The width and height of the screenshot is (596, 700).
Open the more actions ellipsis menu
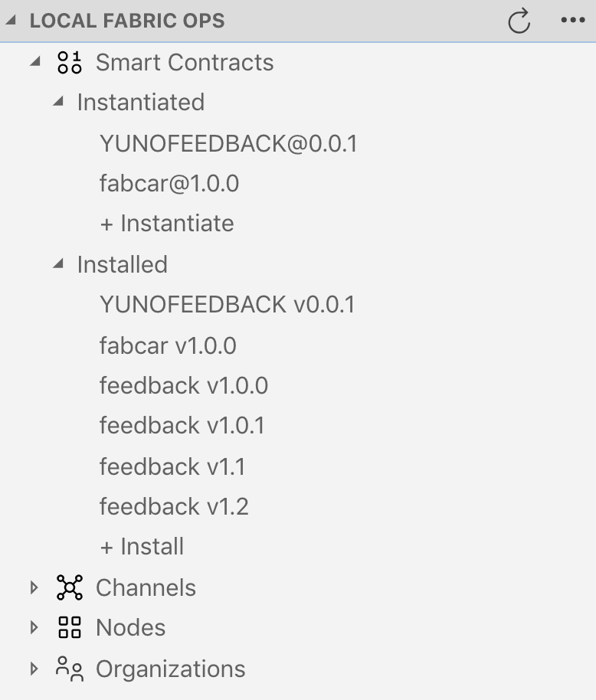(x=574, y=21)
